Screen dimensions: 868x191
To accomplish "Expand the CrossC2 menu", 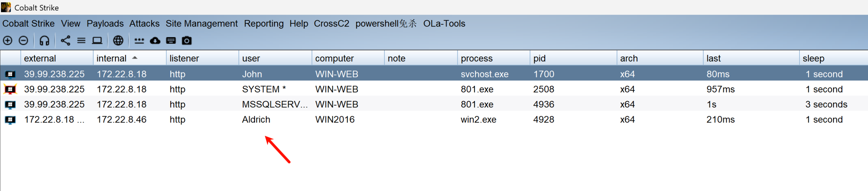I will 331,24.
